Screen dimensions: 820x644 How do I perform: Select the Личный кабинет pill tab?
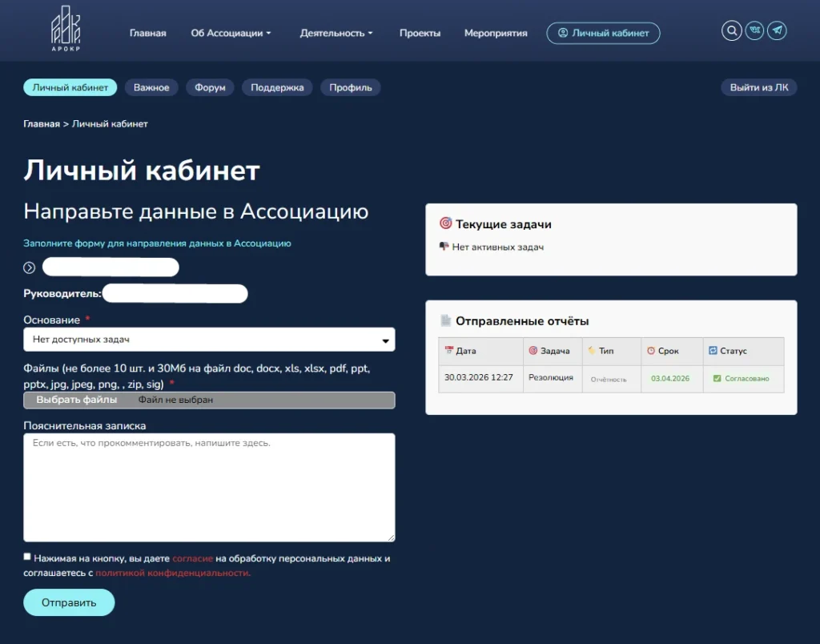click(x=70, y=87)
